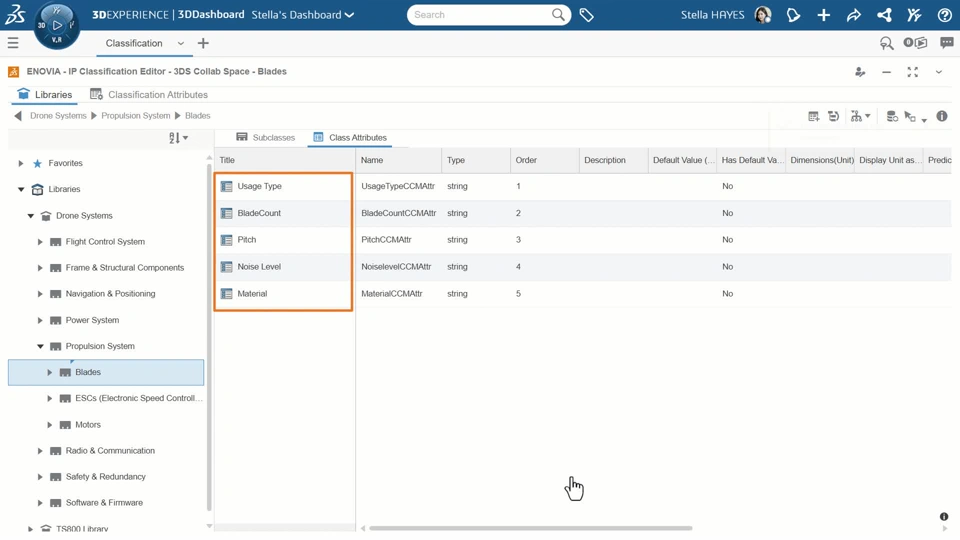Open the Subclasses tab
Screen dimensions: 960x540
coord(265,138)
